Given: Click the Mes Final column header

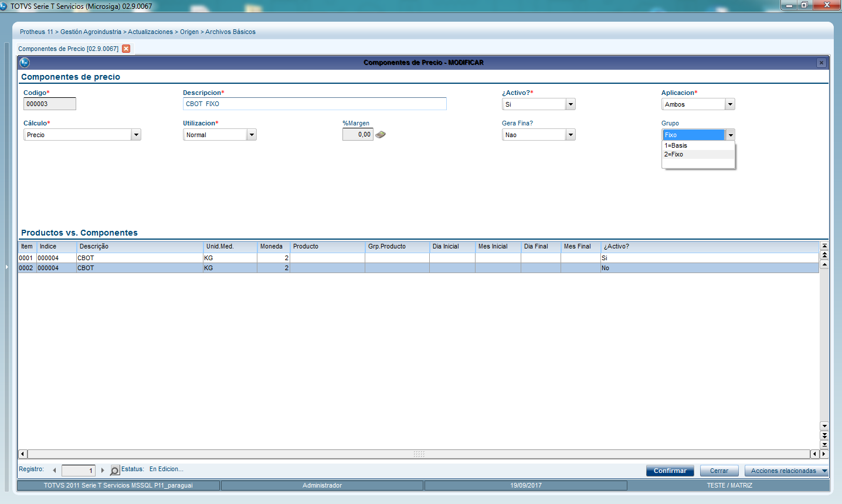Looking at the screenshot, I should 581,247.
